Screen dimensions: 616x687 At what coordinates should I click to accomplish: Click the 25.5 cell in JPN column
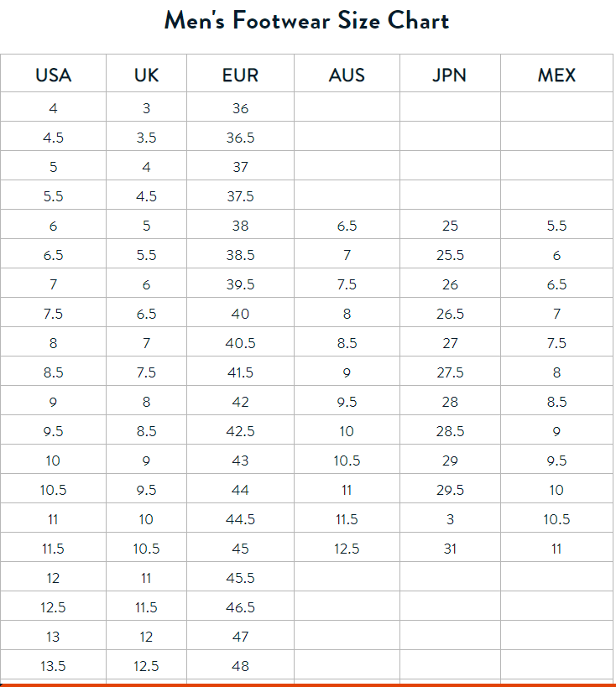pyautogui.click(x=450, y=255)
